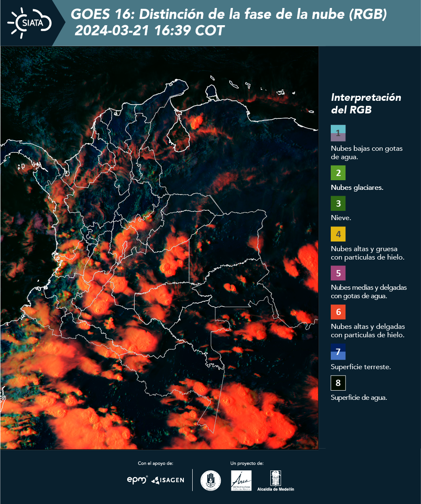Click the label 'Nieve.'
This screenshot has height=504, width=421.
pos(341,218)
